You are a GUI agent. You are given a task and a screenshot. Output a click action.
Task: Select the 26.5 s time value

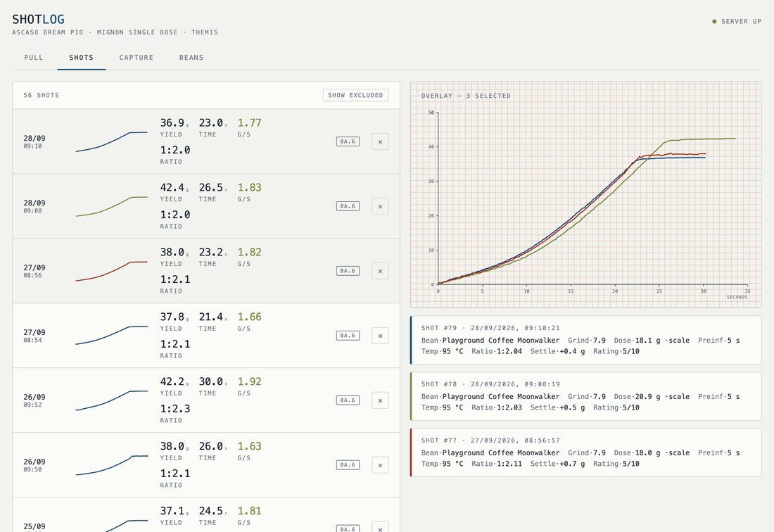[211, 187]
